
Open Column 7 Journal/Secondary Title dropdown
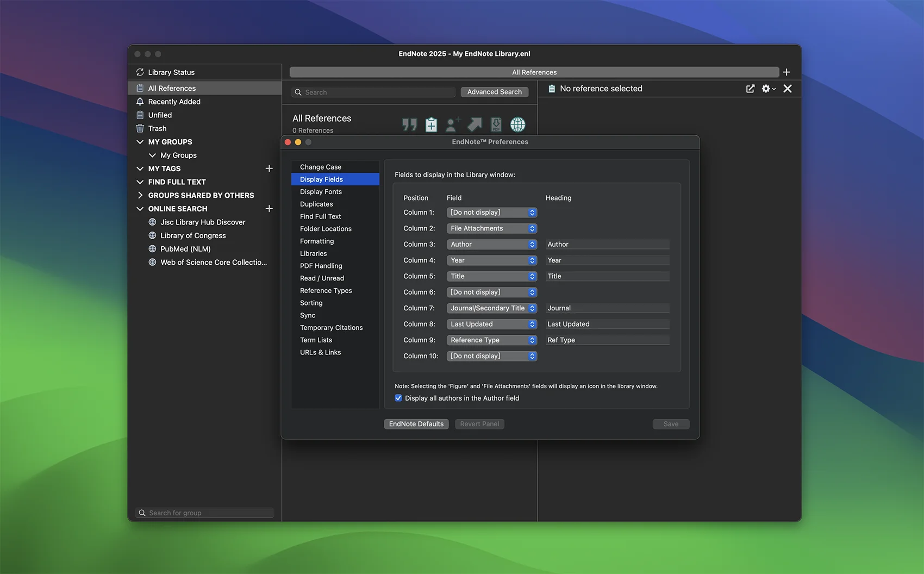[x=492, y=308]
